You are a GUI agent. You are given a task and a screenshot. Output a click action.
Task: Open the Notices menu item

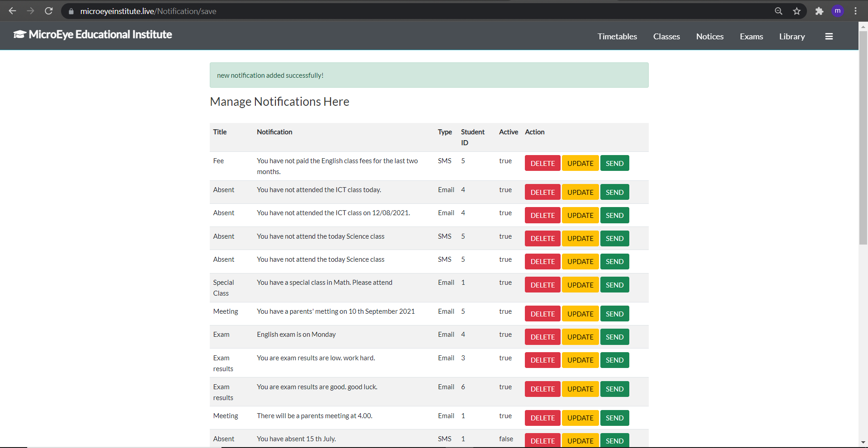[710, 36]
